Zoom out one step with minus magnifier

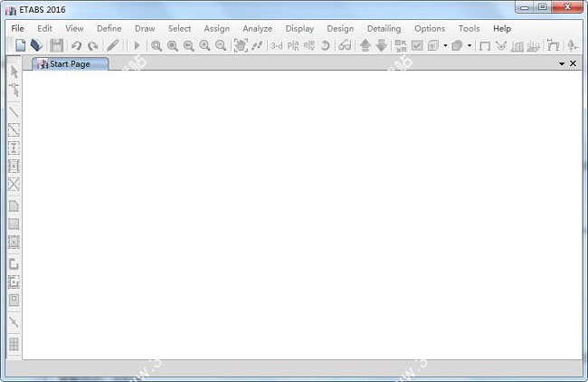click(x=221, y=45)
